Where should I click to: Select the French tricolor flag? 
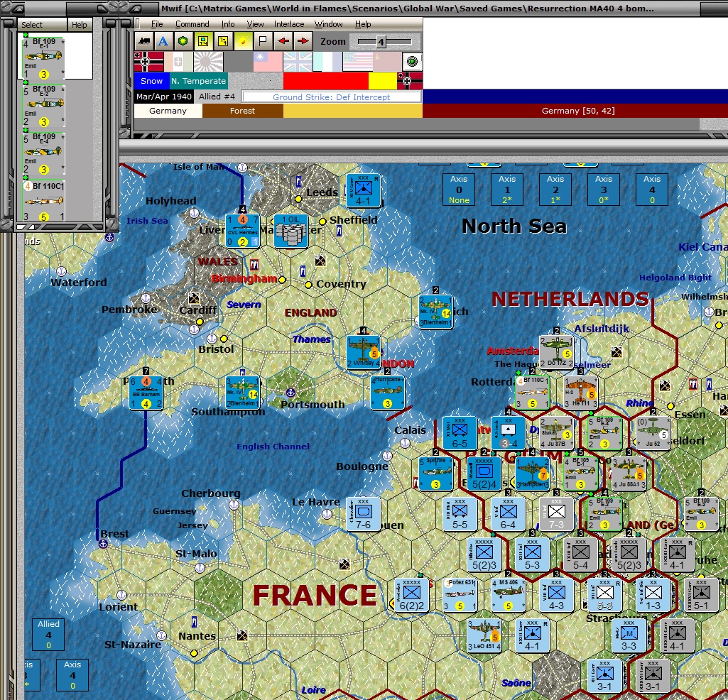coord(327,61)
